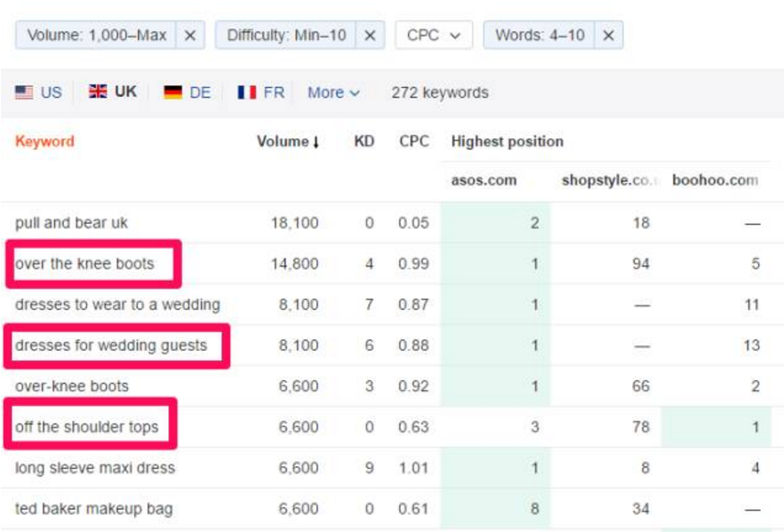Sort by Volume column header
The width and height of the screenshot is (784, 532).
pyautogui.click(x=283, y=141)
